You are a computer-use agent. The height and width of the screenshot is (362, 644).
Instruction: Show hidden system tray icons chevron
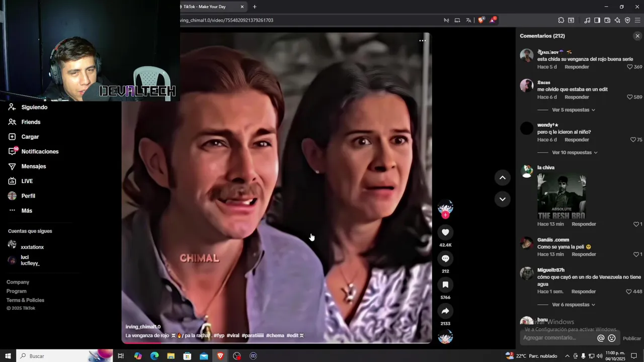point(568,356)
